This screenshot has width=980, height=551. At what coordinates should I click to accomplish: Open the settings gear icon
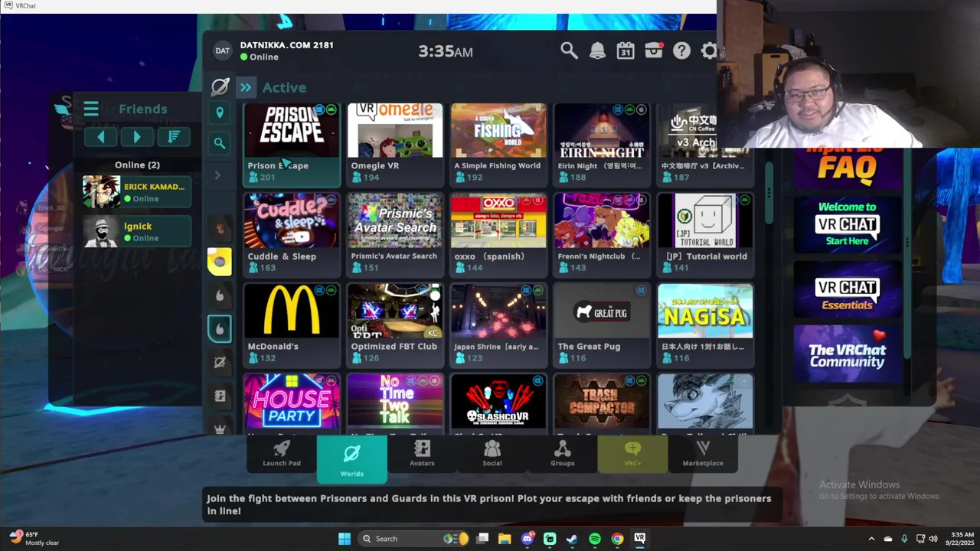(710, 51)
